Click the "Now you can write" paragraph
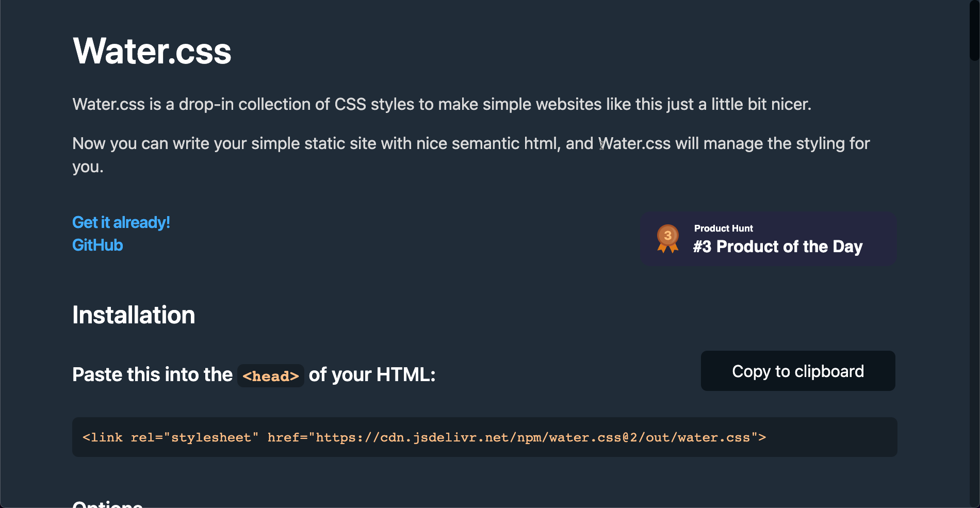980x508 pixels. (471, 155)
